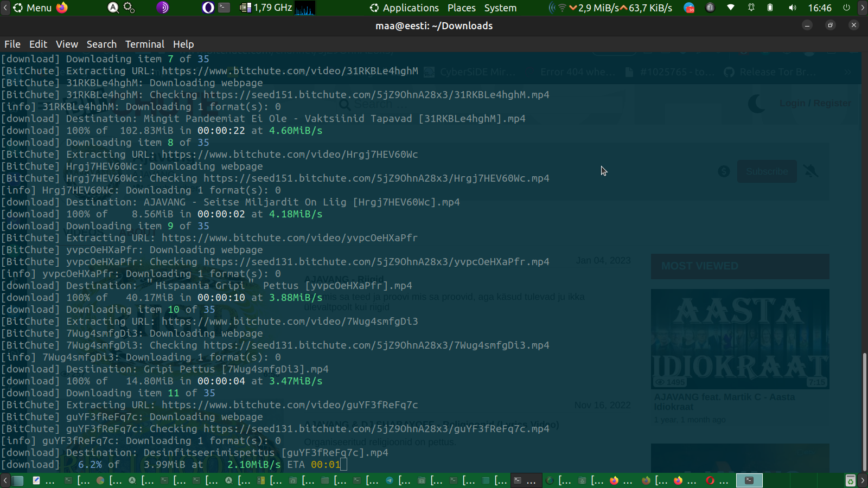The height and width of the screenshot is (488, 868).
Task: Launch Firefox from the top panel
Action: click(62, 8)
